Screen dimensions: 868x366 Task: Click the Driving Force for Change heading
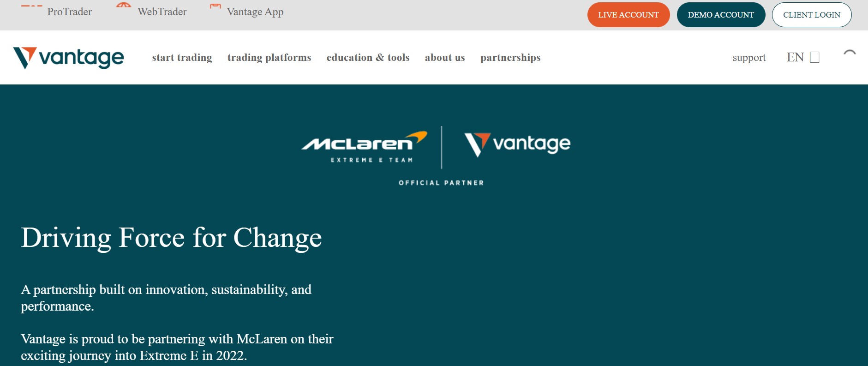(171, 238)
